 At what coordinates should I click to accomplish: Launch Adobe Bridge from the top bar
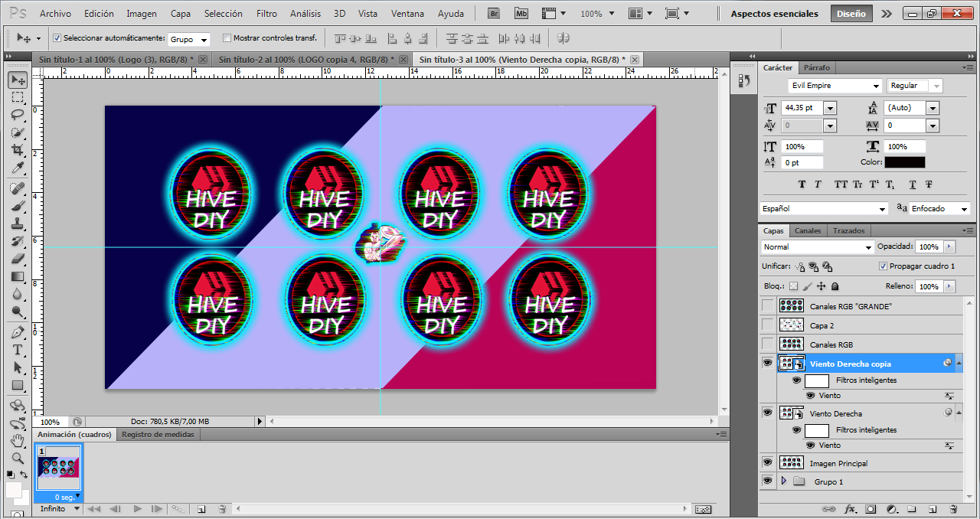tap(494, 14)
